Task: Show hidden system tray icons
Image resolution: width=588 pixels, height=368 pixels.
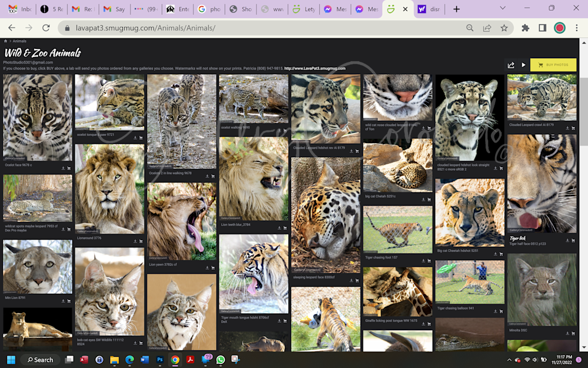Action: [509, 359]
